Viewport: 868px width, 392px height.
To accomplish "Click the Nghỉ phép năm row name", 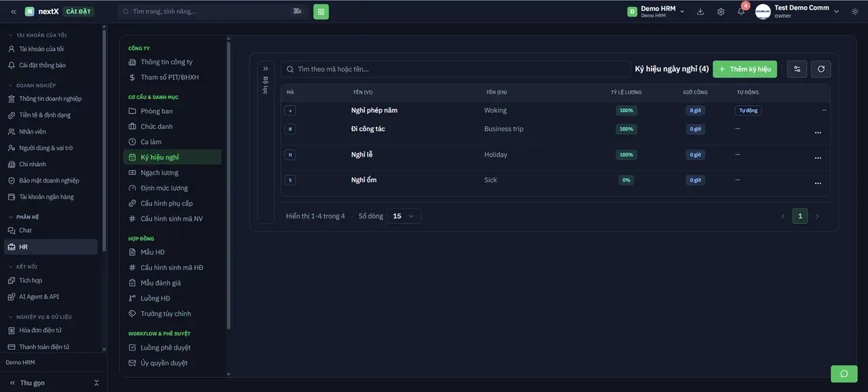I will pyautogui.click(x=374, y=111).
